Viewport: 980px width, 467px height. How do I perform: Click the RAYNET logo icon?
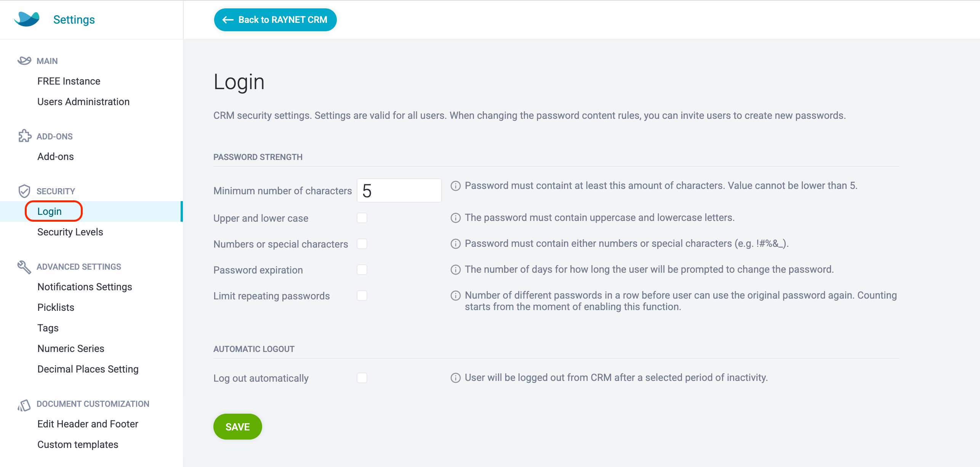27,19
